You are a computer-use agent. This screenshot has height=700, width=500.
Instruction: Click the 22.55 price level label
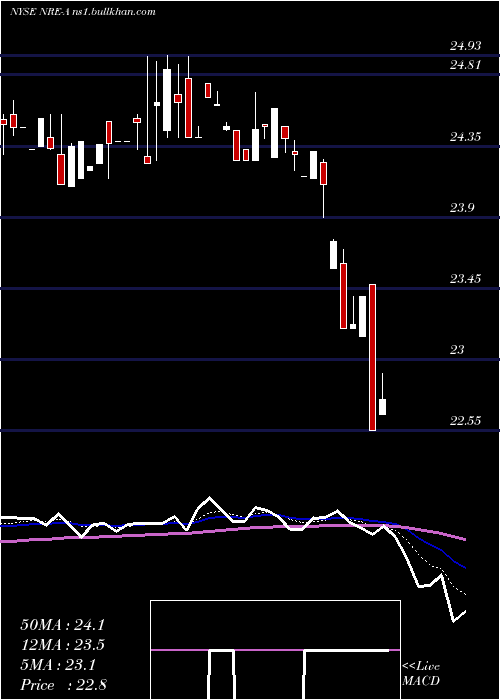point(466,421)
